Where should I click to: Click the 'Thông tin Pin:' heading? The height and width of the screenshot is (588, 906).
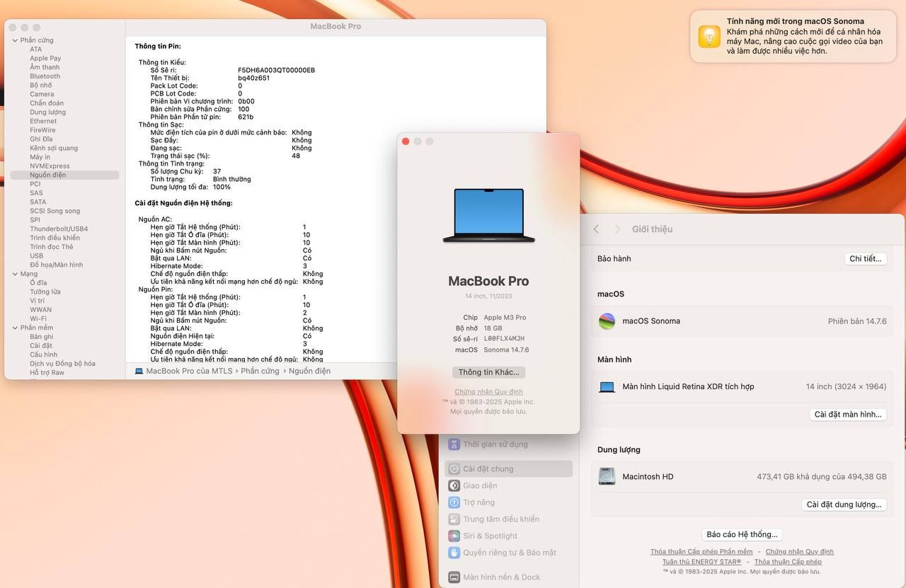coord(158,46)
